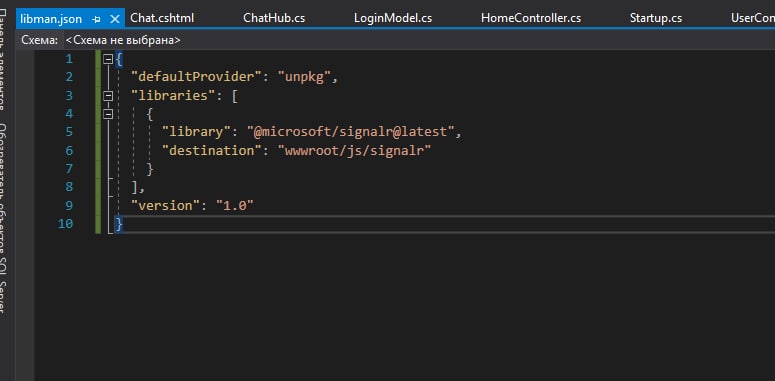The height and width of the screenshot is (381, 775).
Task: Open the HomeController.cs tab
Action: (531, 18)
